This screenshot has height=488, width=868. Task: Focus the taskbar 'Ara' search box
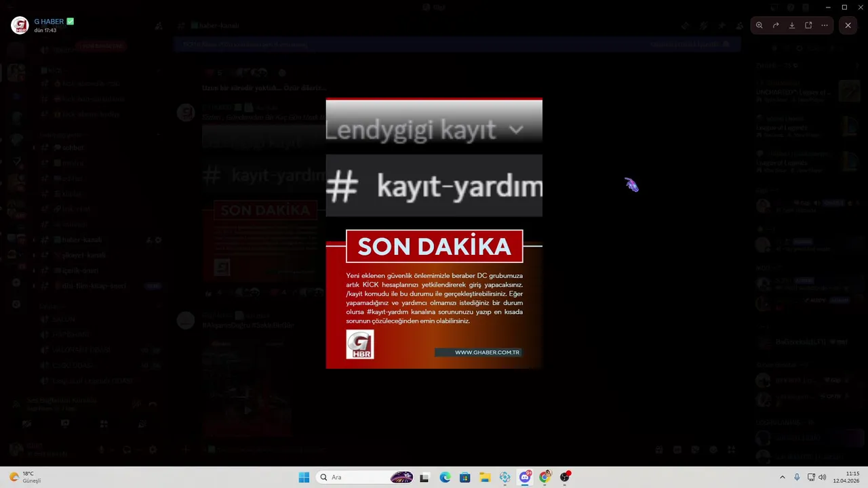(366, 477)
